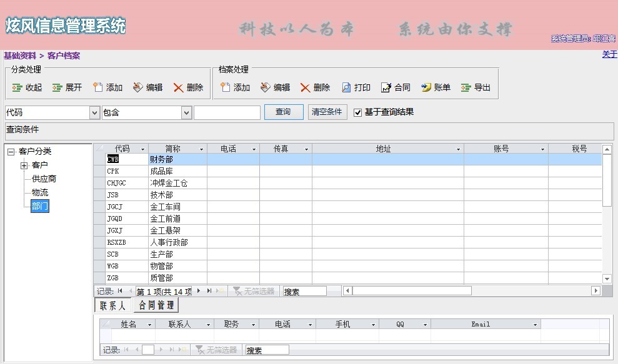Select 供应商 in category tree
618x364 pixels.
[x=44, y=179]
